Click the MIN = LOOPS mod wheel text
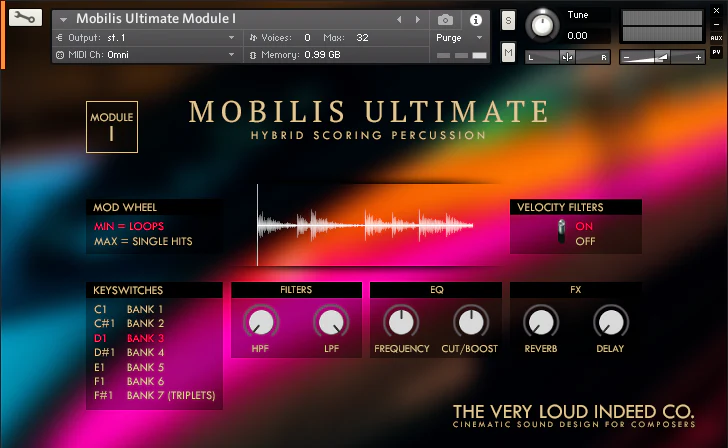Viewport: 728px width, 448px height. 129,226
